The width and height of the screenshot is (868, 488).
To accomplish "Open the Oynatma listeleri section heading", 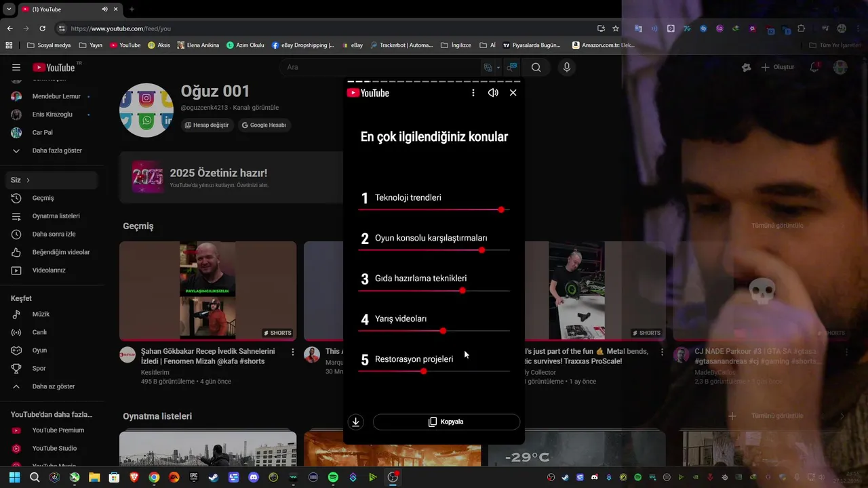I will click(157, 416).
